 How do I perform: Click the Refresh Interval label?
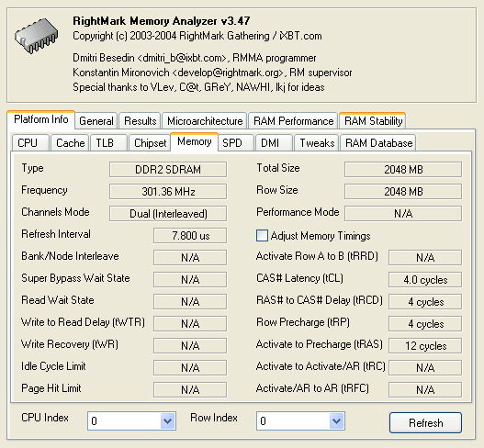(56, 234)
